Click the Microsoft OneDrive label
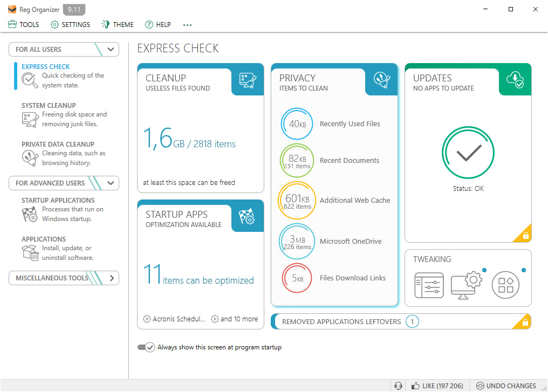 (351, 241)
